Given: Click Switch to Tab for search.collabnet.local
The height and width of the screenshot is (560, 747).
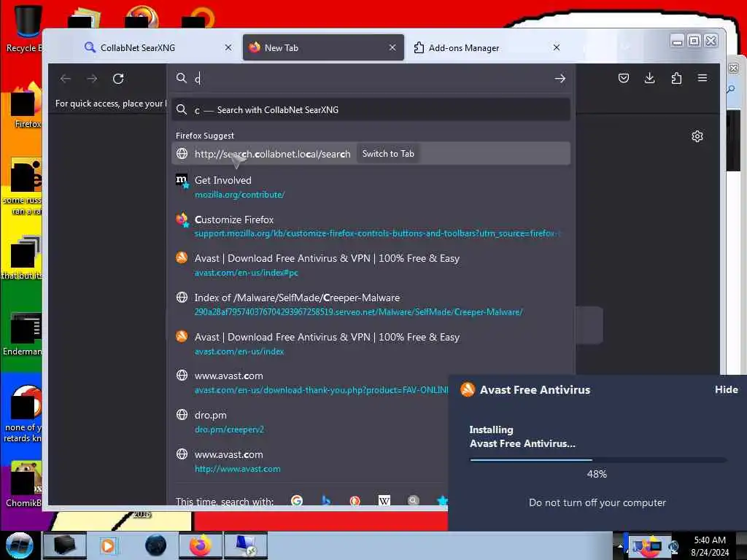Looking at the screenshot, I should [x=388, y=154].
